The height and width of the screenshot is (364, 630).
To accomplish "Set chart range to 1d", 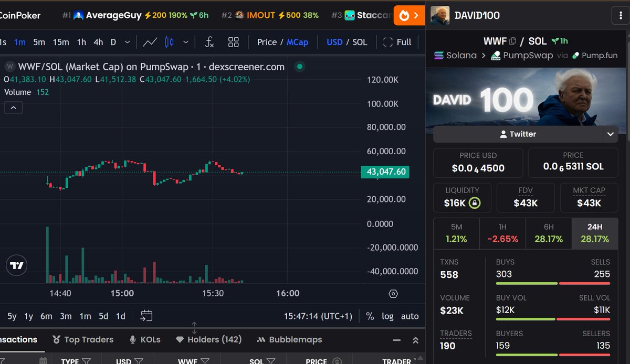I will (121, 316).
